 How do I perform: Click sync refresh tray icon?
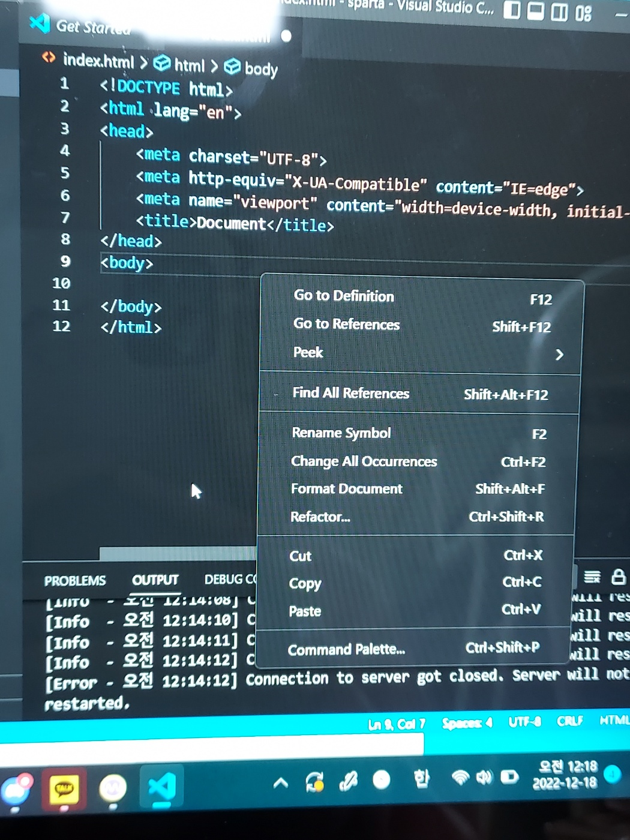315,782
